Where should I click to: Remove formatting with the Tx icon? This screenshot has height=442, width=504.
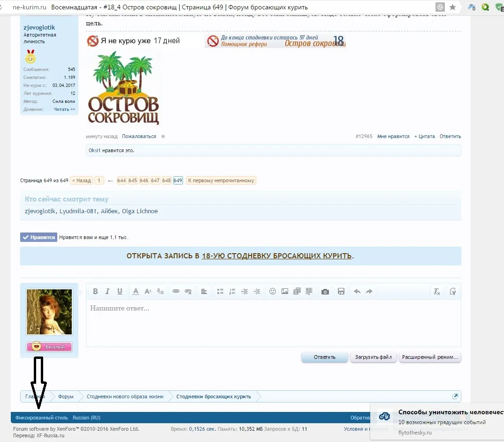pos(436,291)
